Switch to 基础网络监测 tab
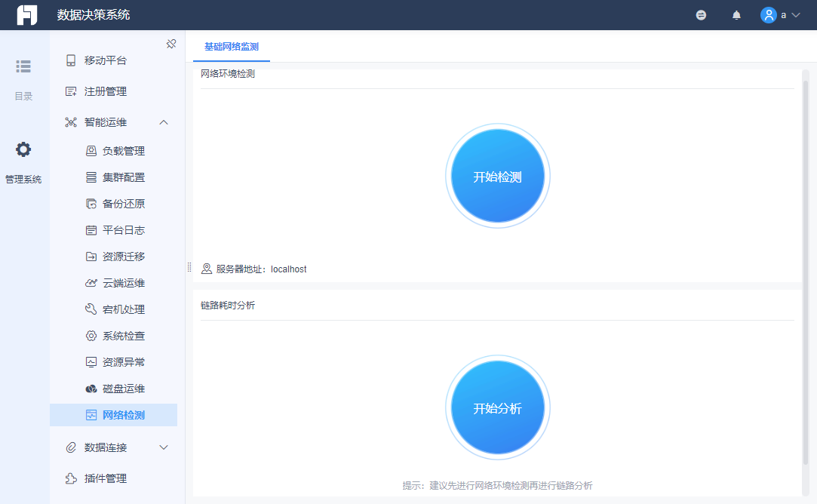 tap(232, 47)
